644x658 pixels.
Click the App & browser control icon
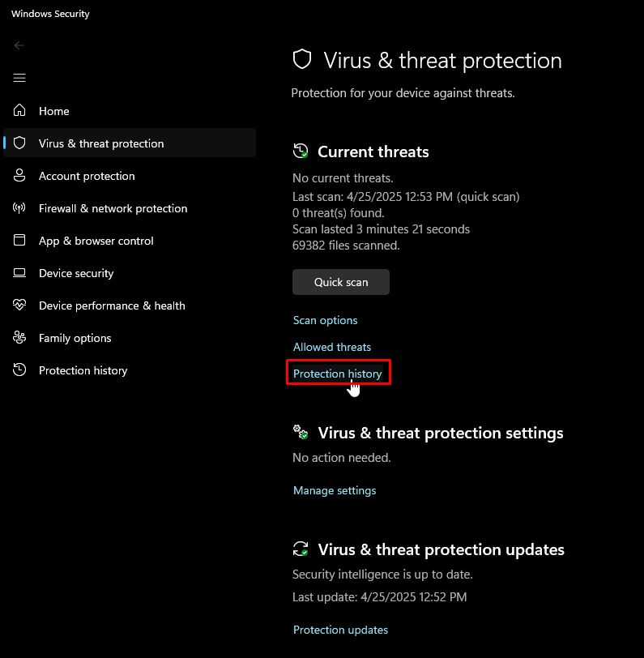(20, 241)
